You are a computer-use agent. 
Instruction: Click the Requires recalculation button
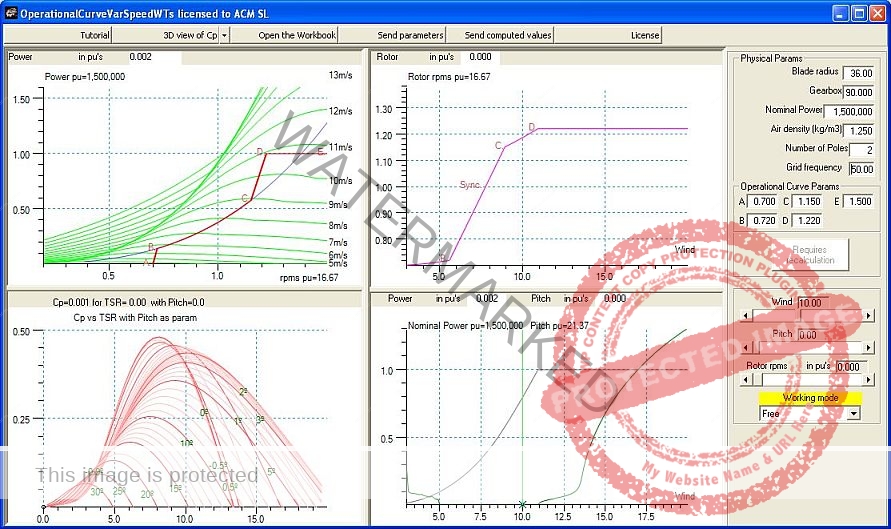[810, 255]
